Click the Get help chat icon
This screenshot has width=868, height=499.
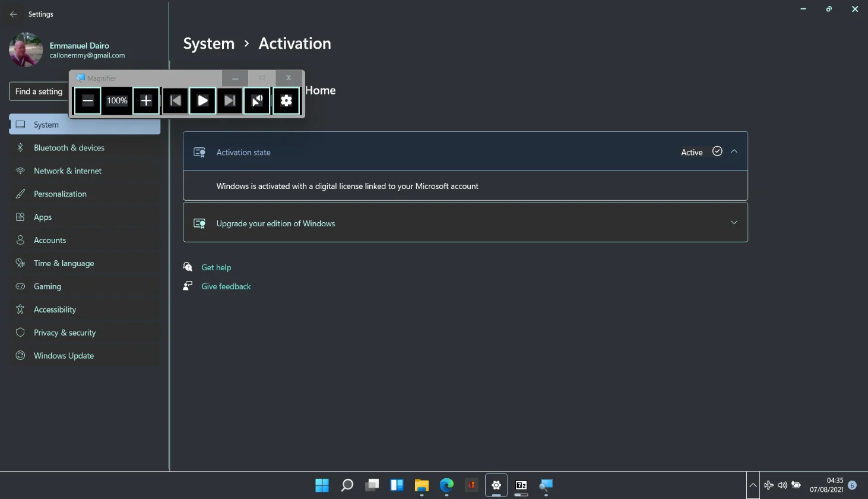[188, 267]
